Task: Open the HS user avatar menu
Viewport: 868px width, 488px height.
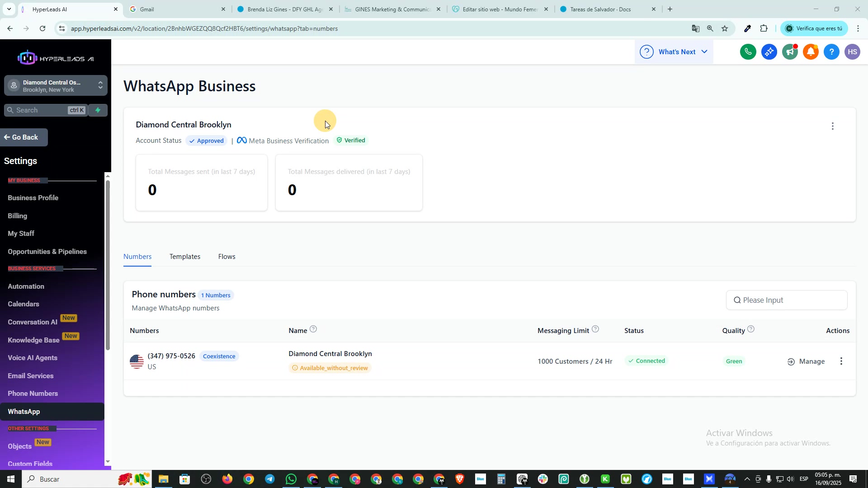Action: click(853, 52)
